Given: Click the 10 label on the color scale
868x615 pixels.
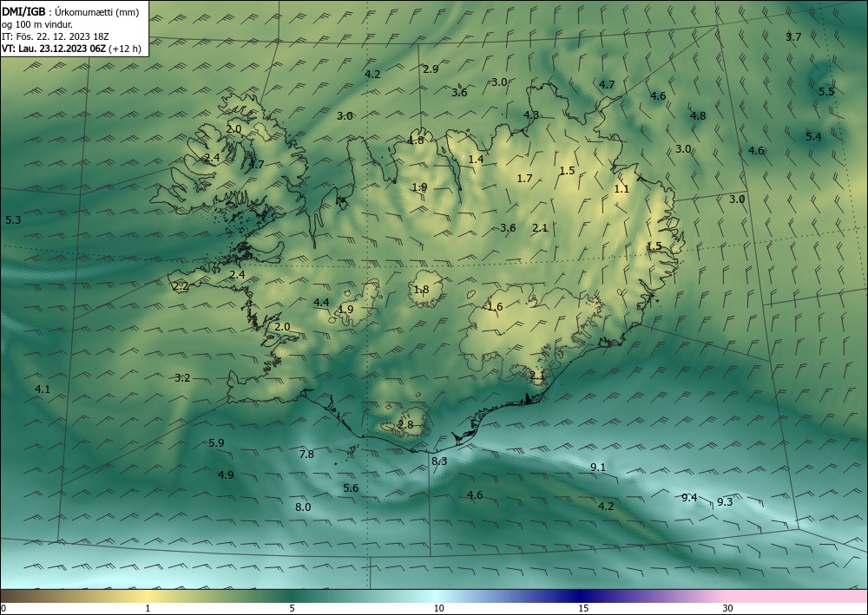Looking at the screenshot, I should pos(439,609).
